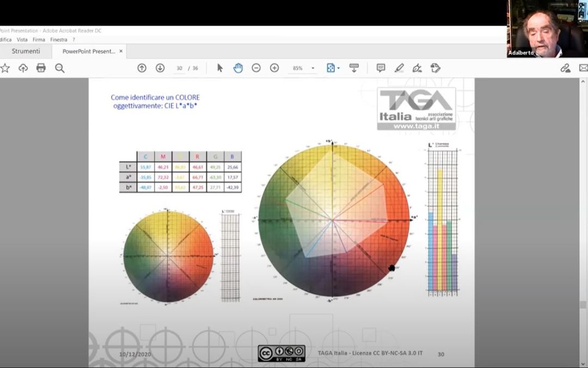The width and height of the screenshot is (588, 368).
Task: Choose the arrow selection tool
Action: [x=220, y=68]
